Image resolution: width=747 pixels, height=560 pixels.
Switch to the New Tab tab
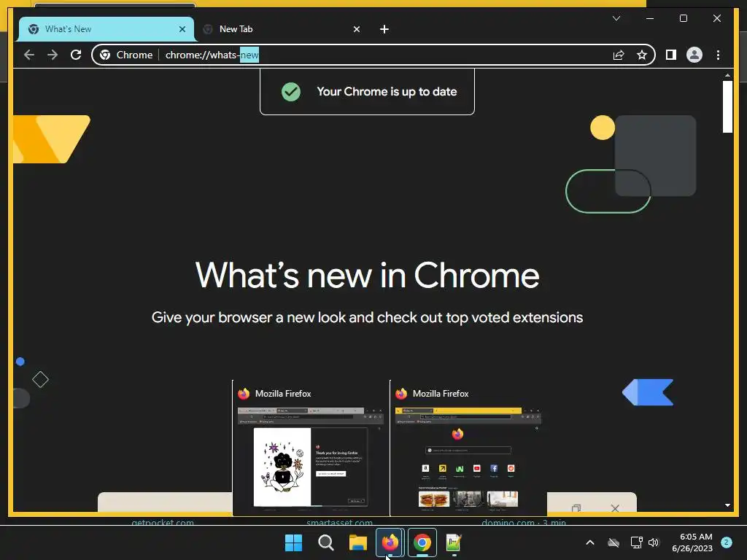click(x=283, y=29)
